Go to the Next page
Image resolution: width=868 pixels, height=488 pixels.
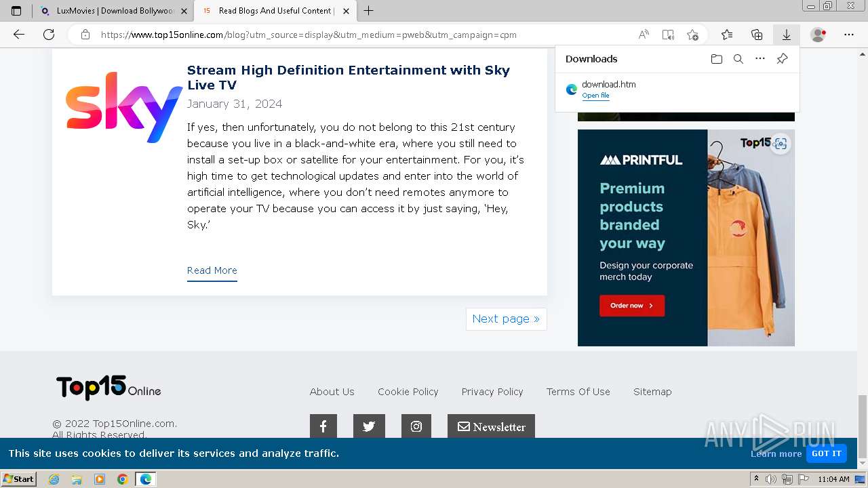coord(506,319)
